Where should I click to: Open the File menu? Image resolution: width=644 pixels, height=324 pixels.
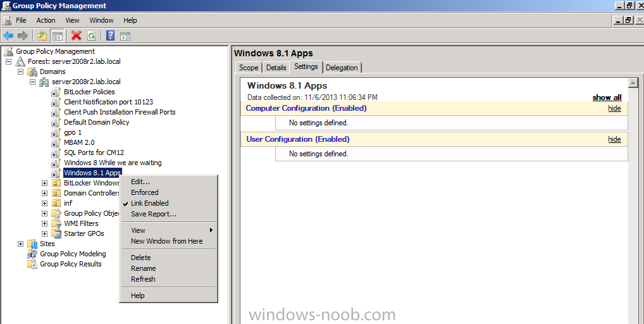point(21,20)
